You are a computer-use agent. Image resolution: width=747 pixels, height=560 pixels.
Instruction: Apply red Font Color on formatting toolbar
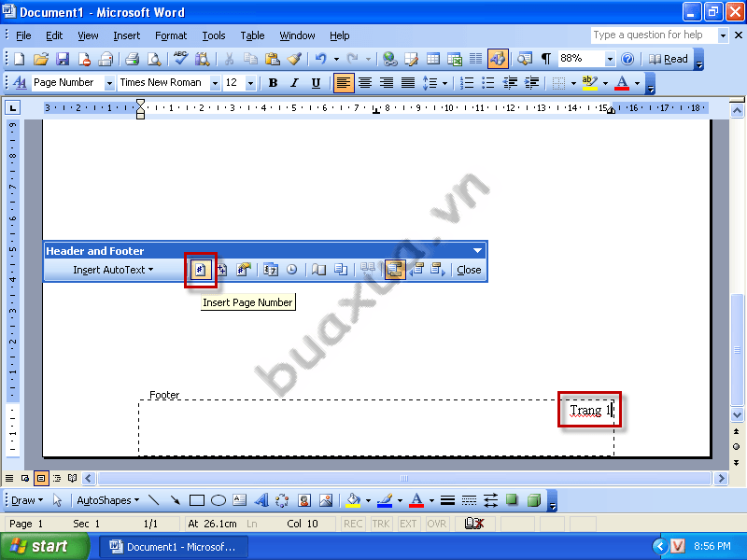point(622,83)
